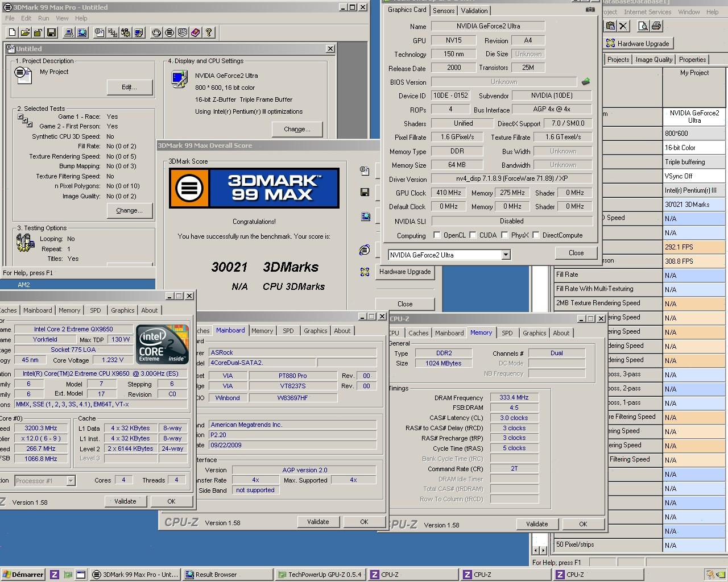Select Image Quality tab in Result Browser

653,59
